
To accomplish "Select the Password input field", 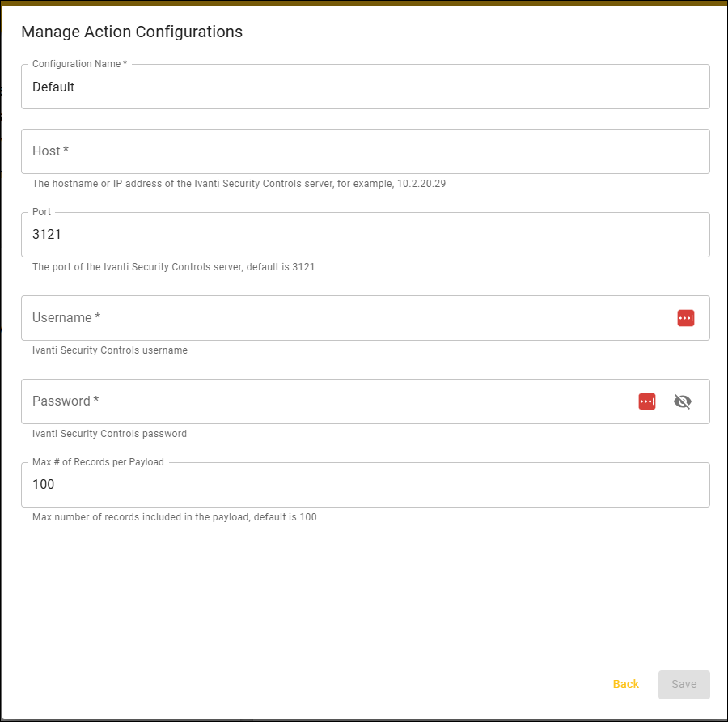I will (x=366, y=401).
